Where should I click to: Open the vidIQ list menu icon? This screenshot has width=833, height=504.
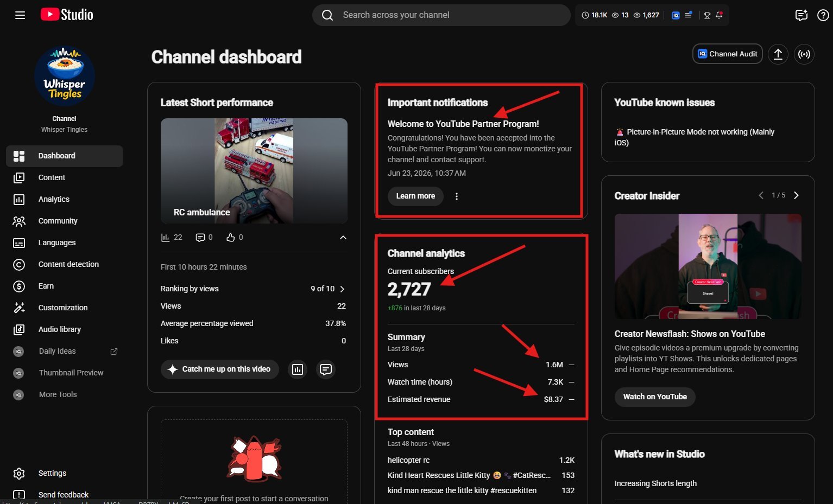(x=688, y=15)
